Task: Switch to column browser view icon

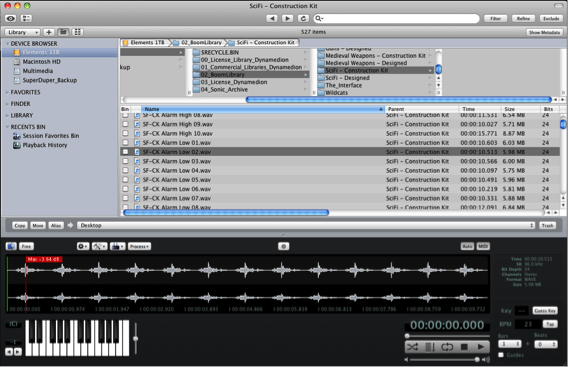Action: pyautogui.click(x=63, y=32)
